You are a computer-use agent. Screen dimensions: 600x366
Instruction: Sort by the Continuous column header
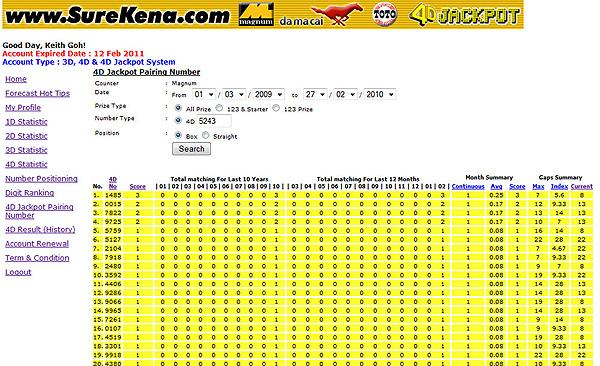pos(468,186)
